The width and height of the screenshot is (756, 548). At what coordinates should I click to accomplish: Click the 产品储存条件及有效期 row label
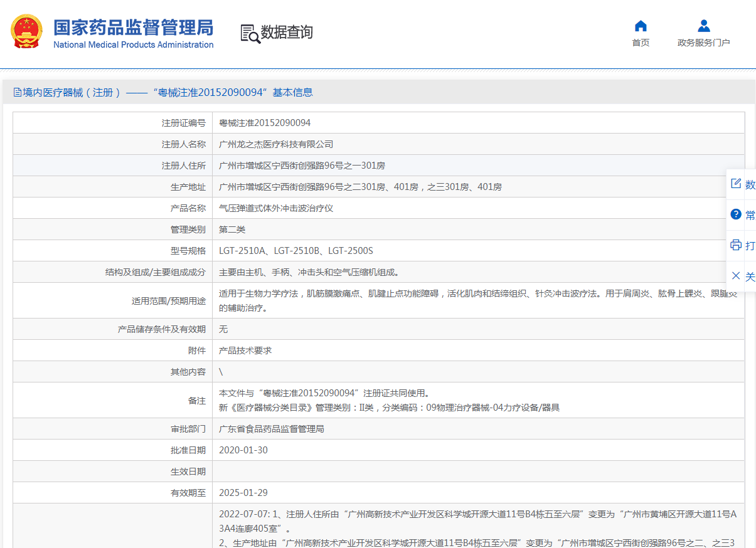[162, 329]
